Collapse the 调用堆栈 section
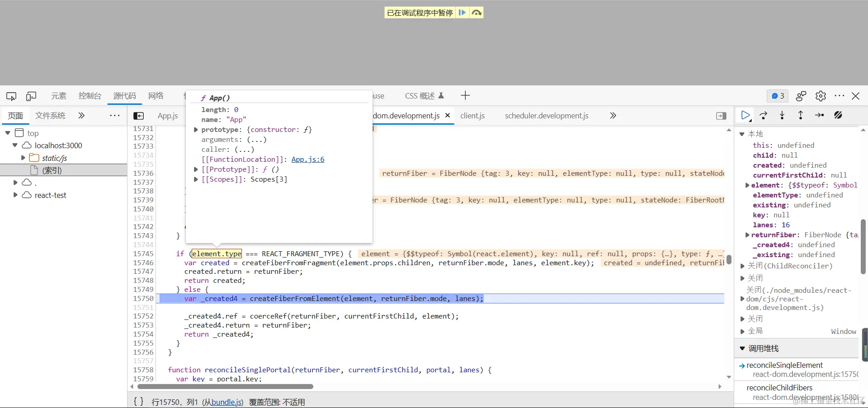This screenshot has height=408, width=868. (x=742, y=349)
